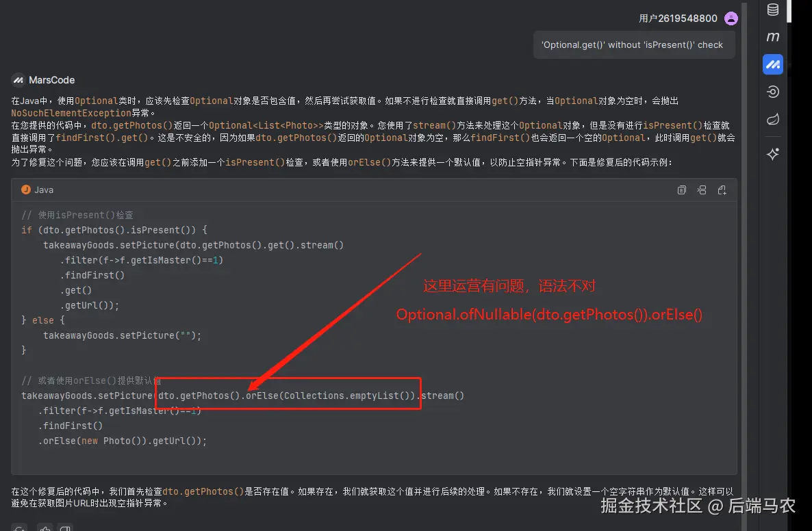Open the AI sparkle icon in the sidebar
The height and width of the screenshot is (531, 812).
772,154
